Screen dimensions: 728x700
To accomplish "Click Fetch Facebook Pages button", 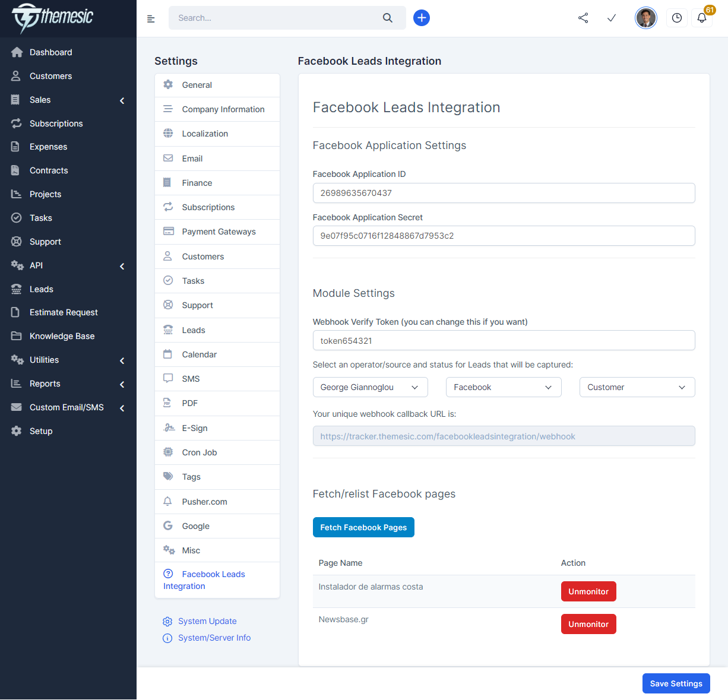I will [363, 527].
